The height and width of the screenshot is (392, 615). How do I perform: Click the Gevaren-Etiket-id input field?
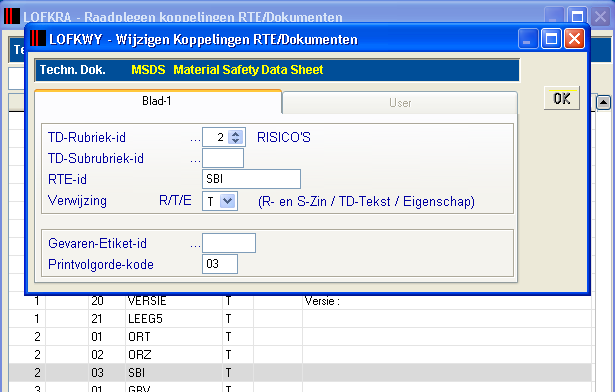click(229, 243)
